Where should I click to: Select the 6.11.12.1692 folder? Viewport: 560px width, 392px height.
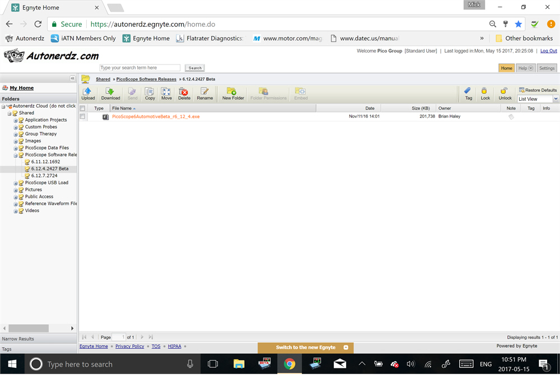tap(45, 162)
